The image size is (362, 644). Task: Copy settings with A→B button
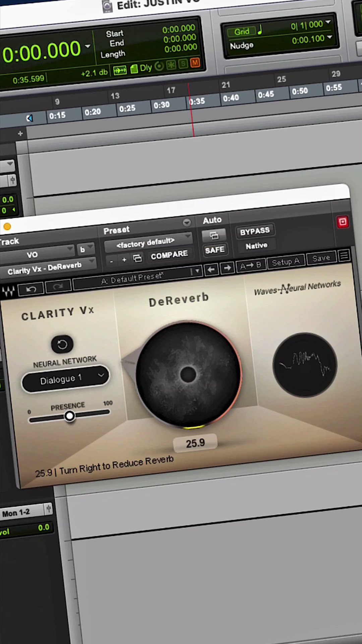(x=251, y=265)
